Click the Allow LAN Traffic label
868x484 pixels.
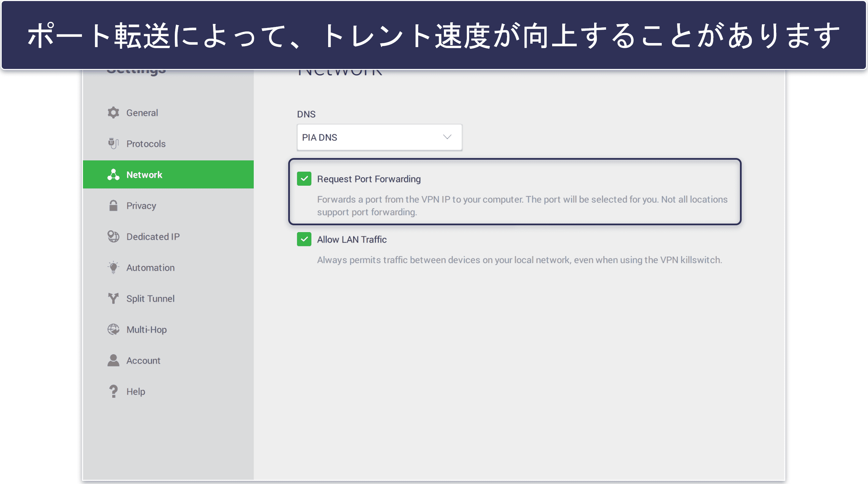pyautogui.click(x=352, y=239)
